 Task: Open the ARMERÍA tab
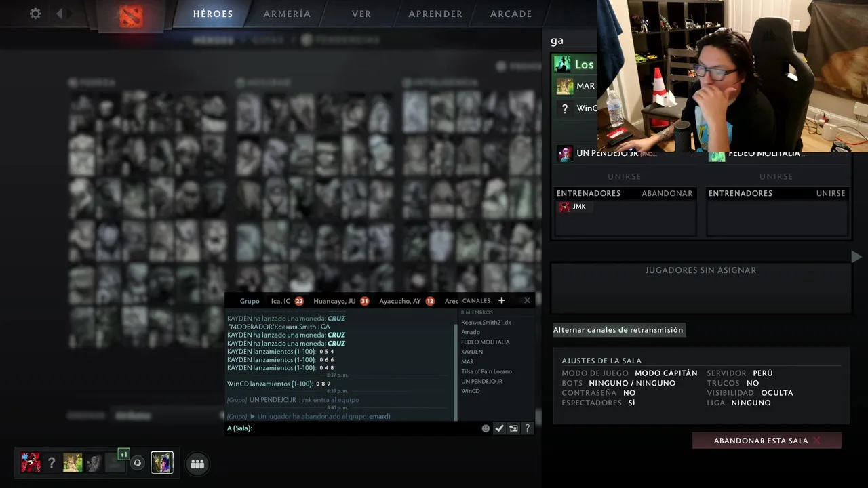coord(287,14)
